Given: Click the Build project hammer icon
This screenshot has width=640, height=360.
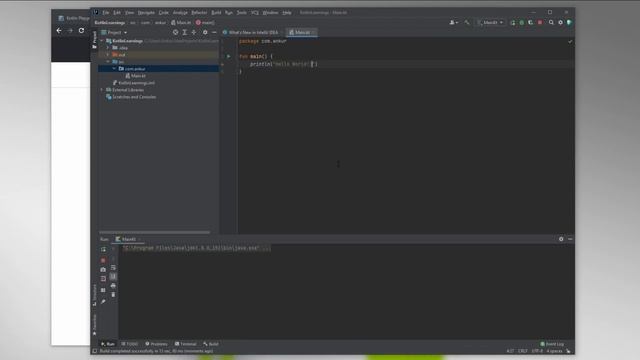Looking at the screenshot, I should click(467, 23).
